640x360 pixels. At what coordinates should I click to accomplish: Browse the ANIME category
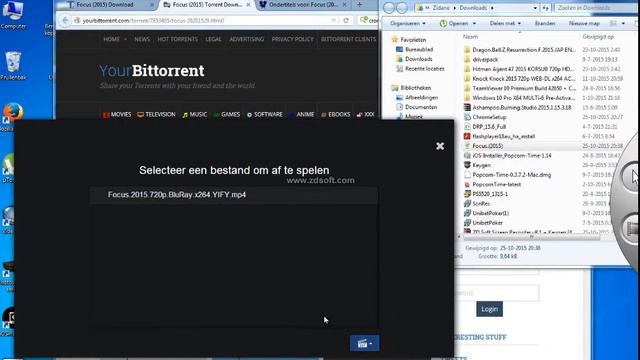pos(302,115)
